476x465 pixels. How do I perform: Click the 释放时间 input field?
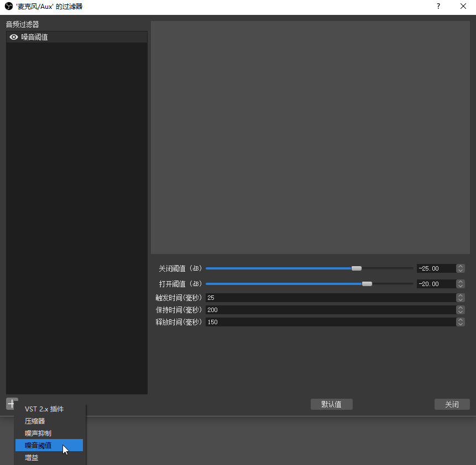331,322
